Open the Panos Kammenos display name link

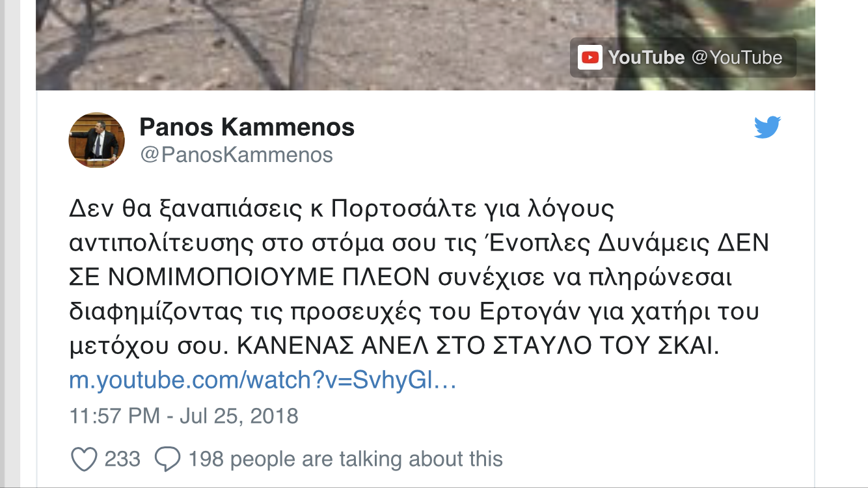pyautogui.click(x=247, y=127)
